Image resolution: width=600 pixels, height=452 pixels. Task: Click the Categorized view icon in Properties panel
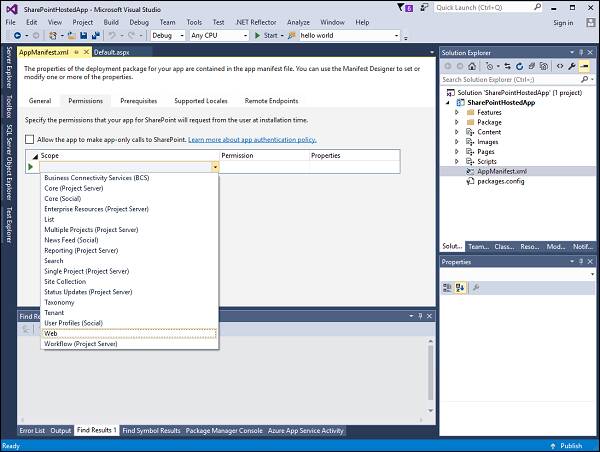coord(447,287)
